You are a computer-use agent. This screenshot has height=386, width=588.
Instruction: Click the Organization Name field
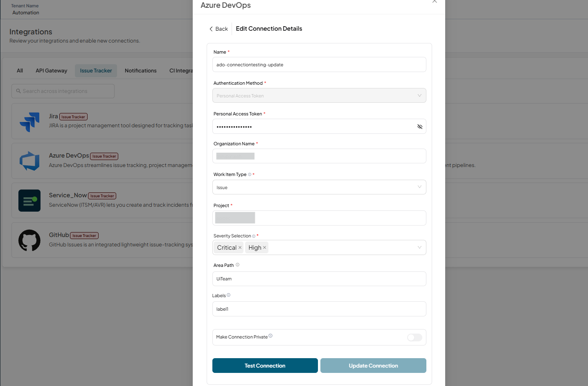(x=319, y=156)
